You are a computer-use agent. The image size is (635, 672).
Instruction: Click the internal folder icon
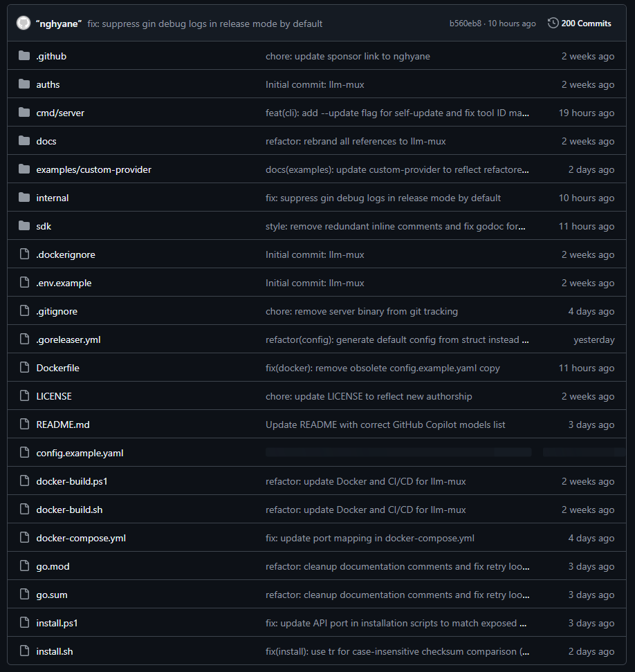point(24,198)
